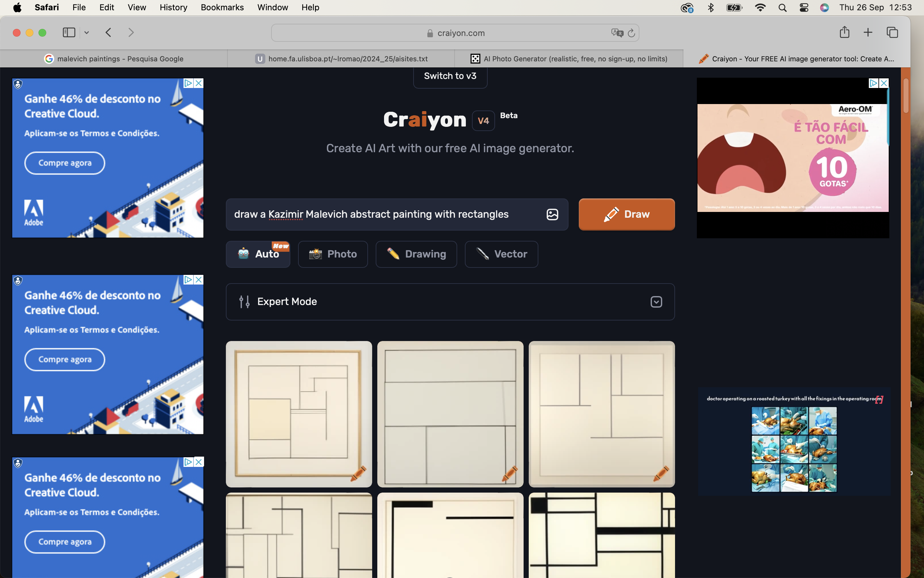Open Control Center in menu bar
Screen dimensions: 924x578
coord(804,8)
